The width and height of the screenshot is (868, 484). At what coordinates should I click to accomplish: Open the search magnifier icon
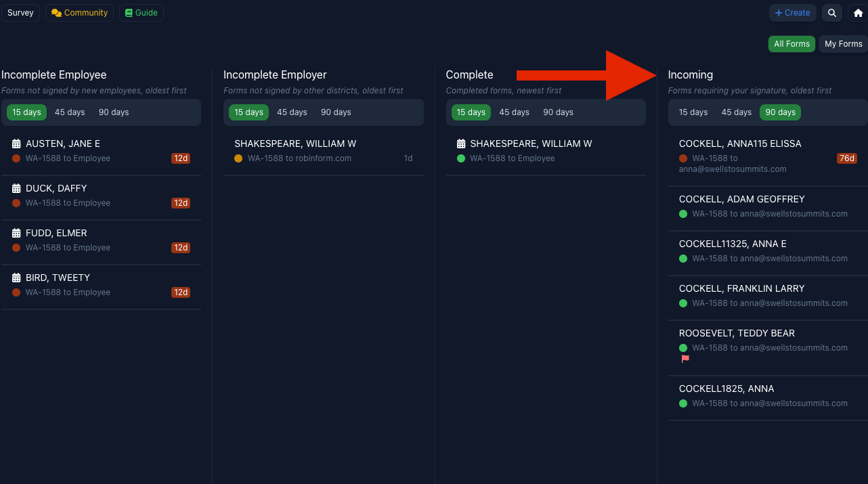pyautogui.click(x=832, y=13)
